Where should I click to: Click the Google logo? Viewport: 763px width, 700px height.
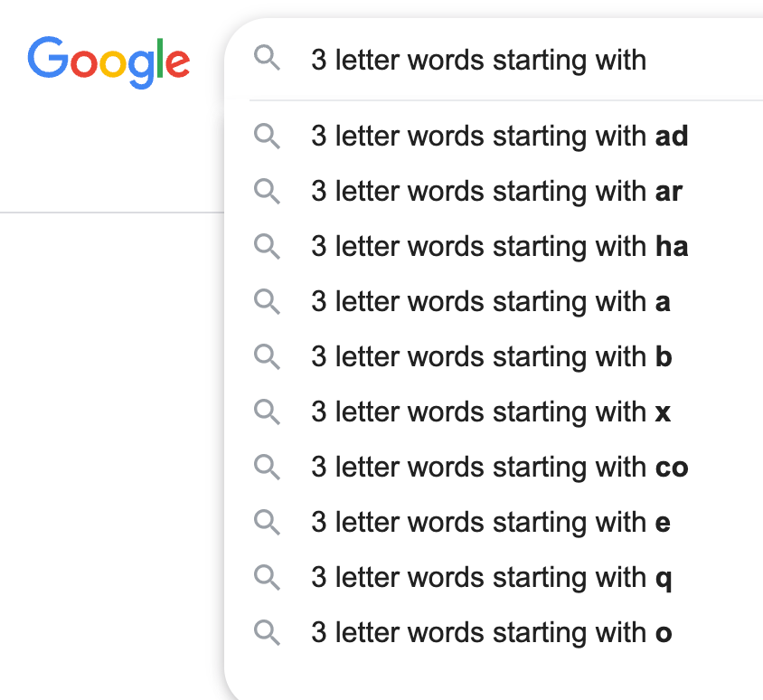click(x=108, y=62)
